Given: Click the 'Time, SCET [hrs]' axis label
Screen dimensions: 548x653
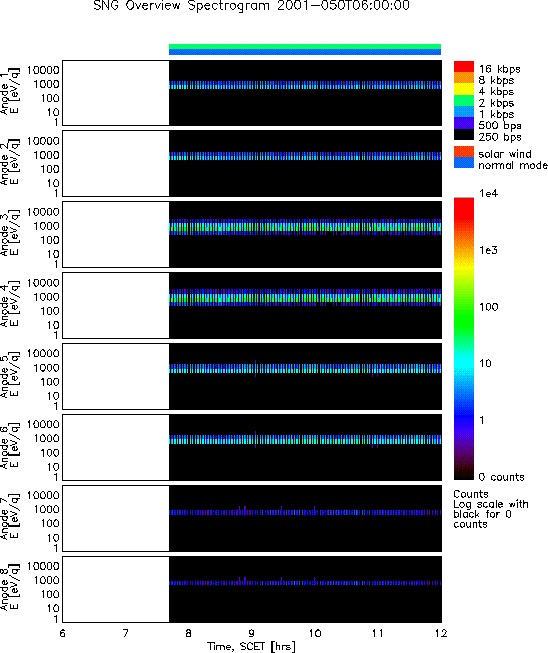Looking at the screenshot, I should pyautogui.click(x=252, y=646).
